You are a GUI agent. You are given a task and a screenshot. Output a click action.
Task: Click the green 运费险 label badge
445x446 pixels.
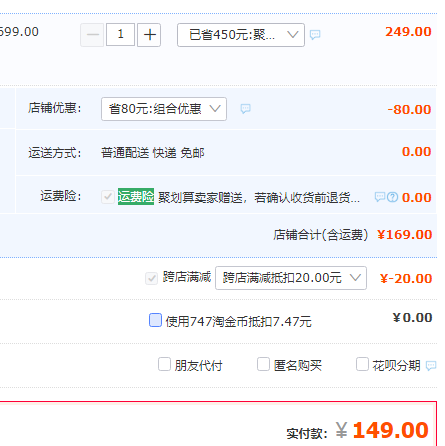pos(136,197)
